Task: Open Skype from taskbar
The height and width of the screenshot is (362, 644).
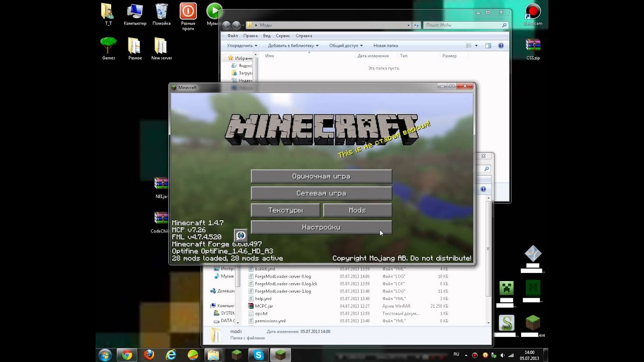Action: tap(259, 355)
